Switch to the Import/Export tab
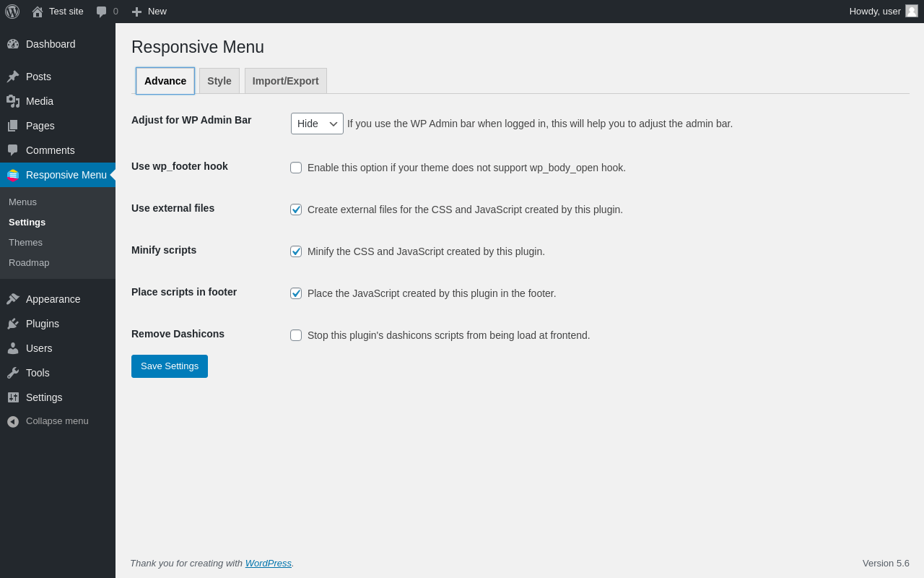The height and width of the screenshot is (578, 924). click(286, 81)
